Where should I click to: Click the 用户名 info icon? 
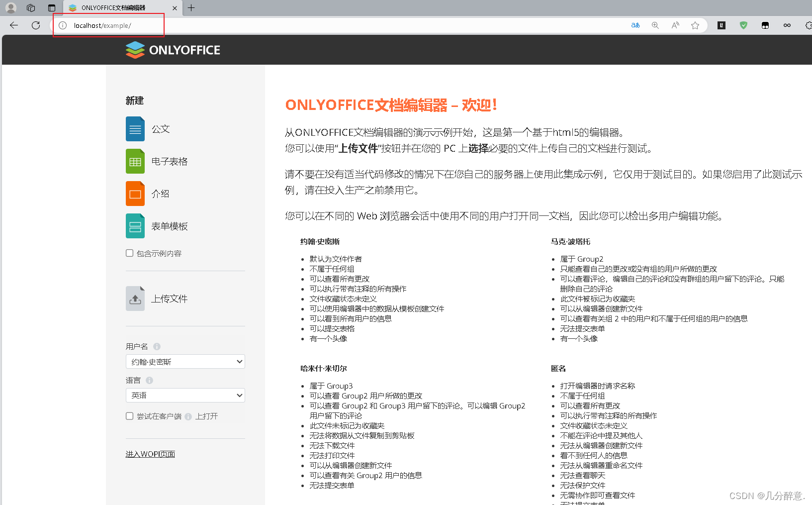[x=157, y=346]
